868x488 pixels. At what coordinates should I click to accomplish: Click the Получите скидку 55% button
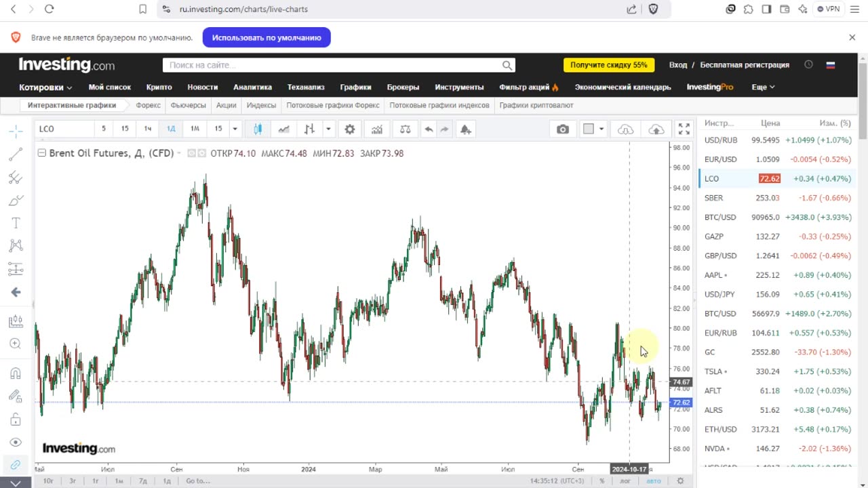(x=608, y=65)
